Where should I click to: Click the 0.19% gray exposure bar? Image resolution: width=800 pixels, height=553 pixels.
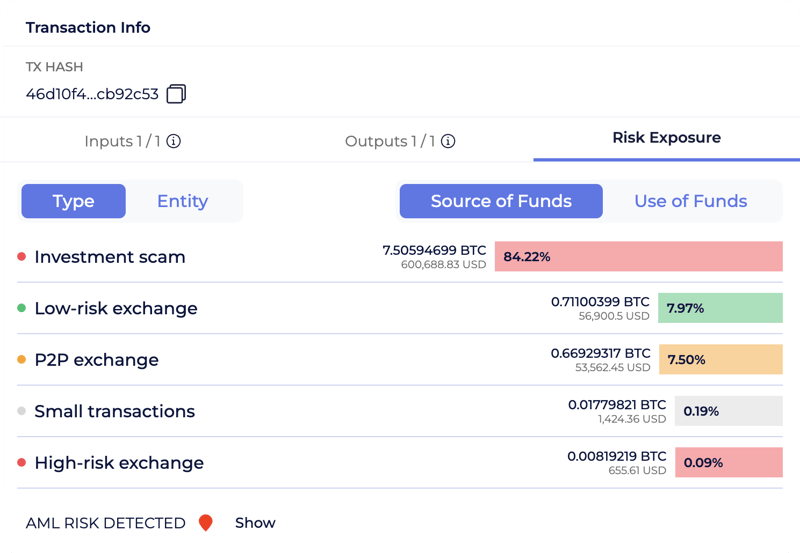[729, 411]
